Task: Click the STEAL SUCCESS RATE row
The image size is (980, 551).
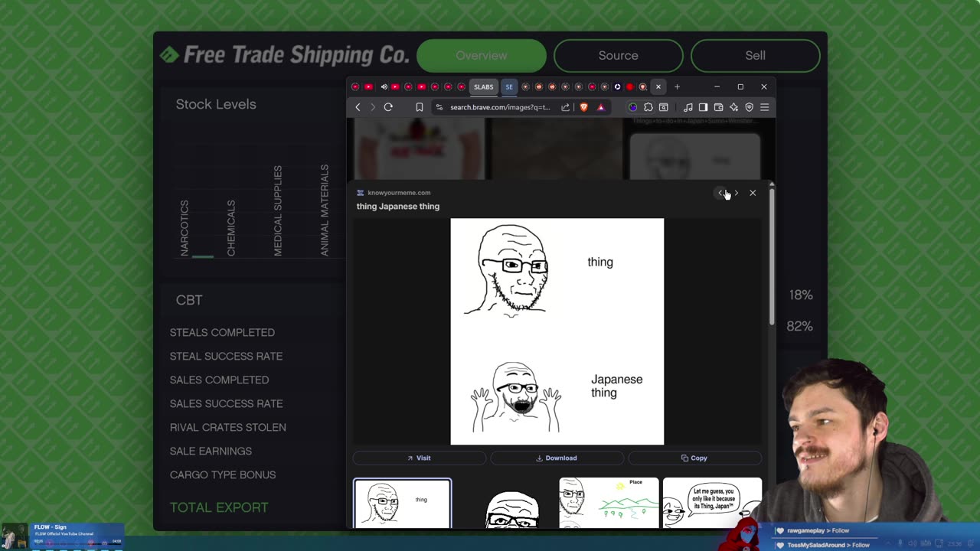Action: coord(226,356)
